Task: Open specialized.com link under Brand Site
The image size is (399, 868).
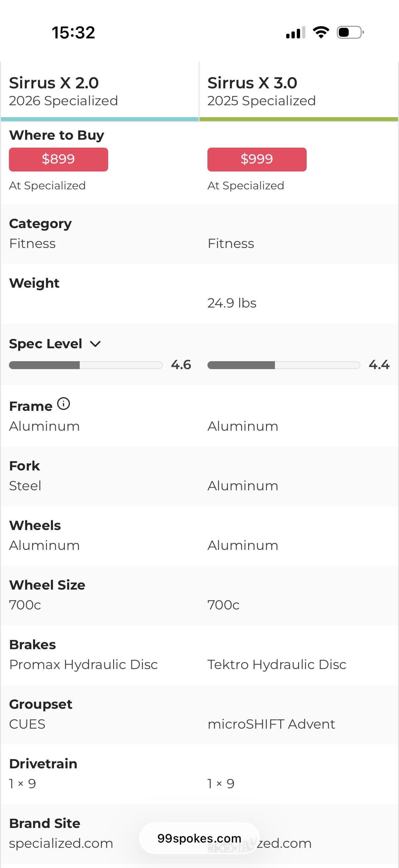Action: point(61,844)
